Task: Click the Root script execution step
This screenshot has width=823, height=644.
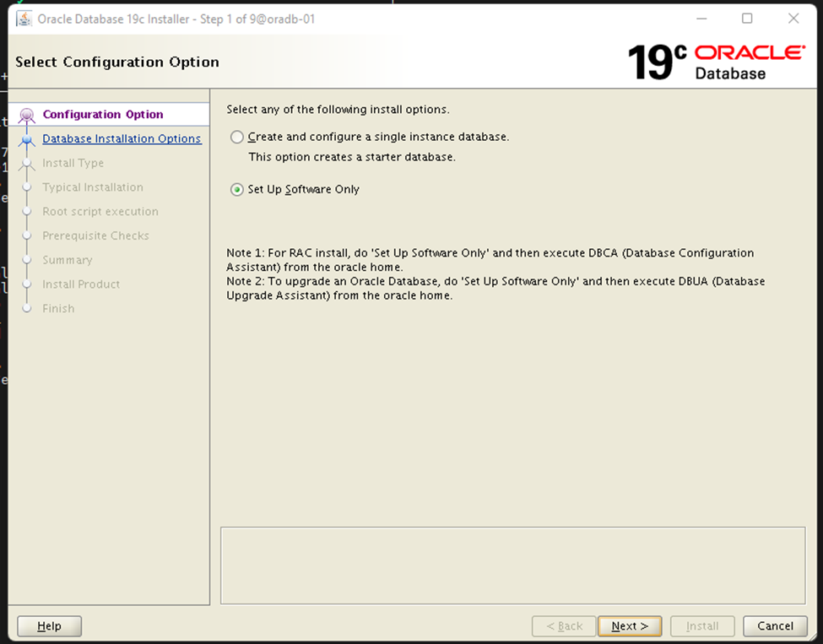Action: tap(100, 211)
